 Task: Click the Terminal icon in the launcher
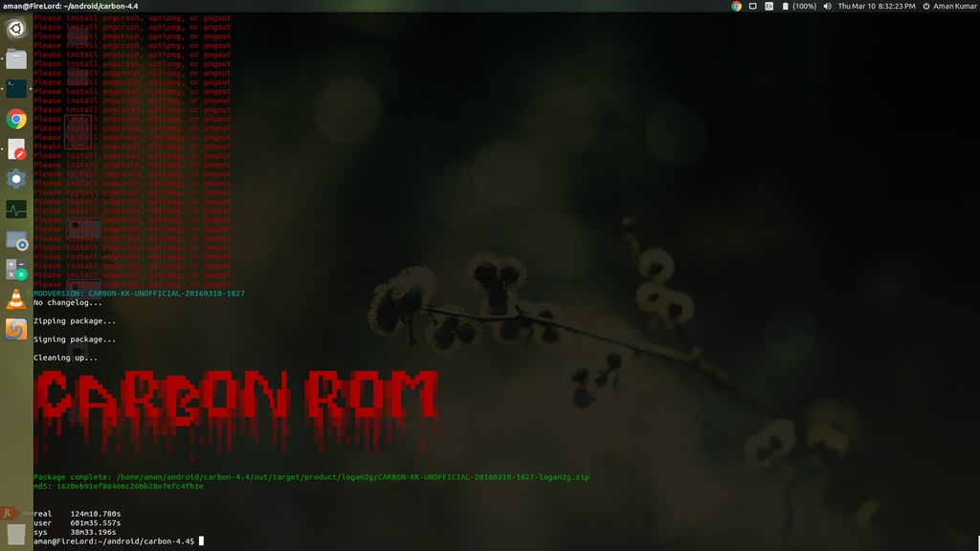[x=15, y=89]
